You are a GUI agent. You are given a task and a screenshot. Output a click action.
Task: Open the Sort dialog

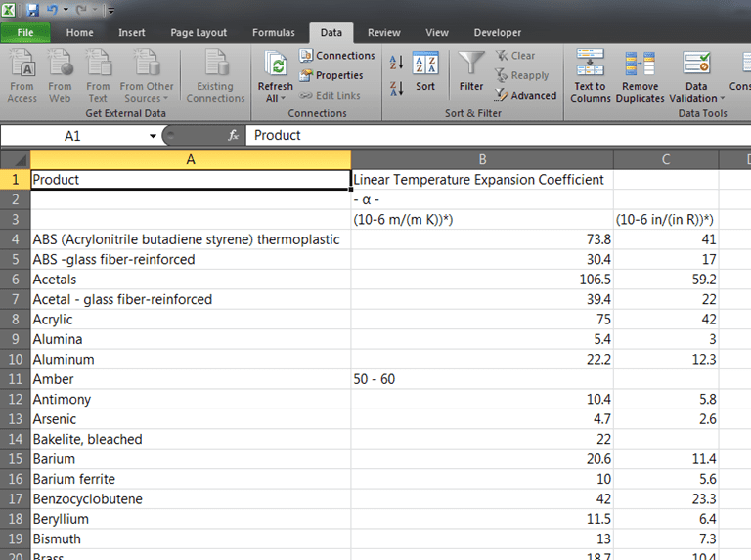[425, 70]
